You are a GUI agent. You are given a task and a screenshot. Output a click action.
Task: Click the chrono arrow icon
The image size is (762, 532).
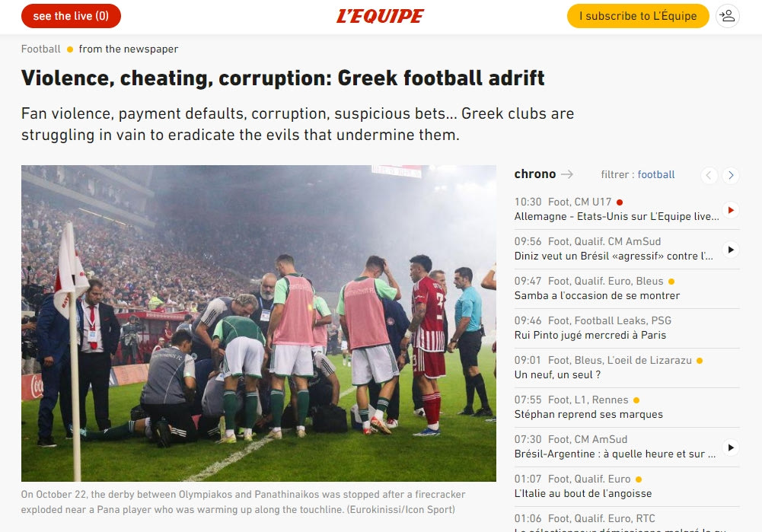click(567, 174)
